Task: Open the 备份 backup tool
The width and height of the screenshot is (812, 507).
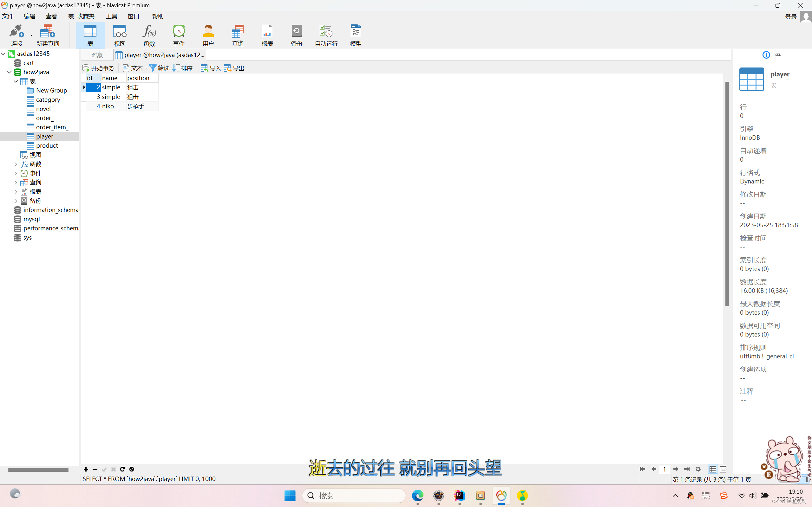Action: tap(296, 35)
